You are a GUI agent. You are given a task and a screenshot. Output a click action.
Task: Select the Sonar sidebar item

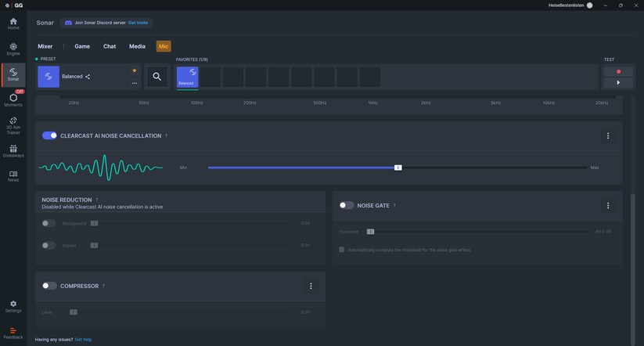tap(13, 74)
